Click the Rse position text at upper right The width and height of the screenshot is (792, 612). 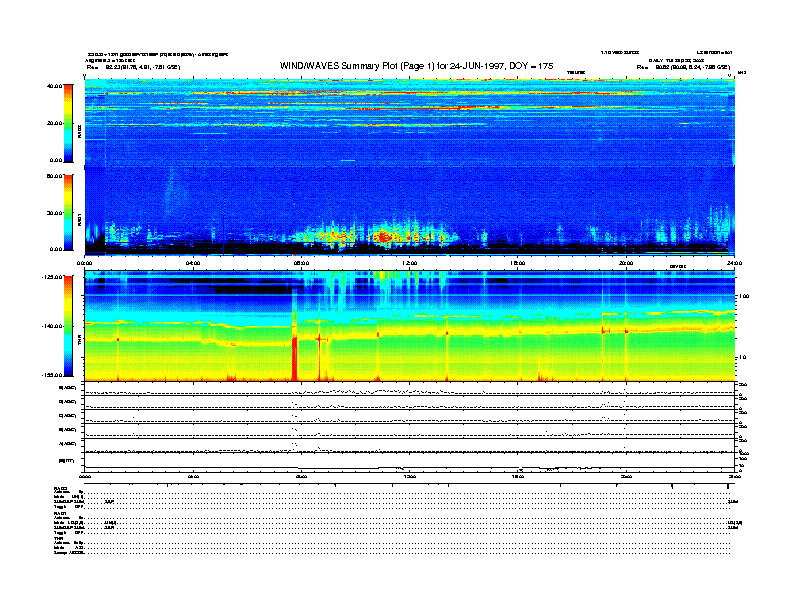[x=683, y=67]
